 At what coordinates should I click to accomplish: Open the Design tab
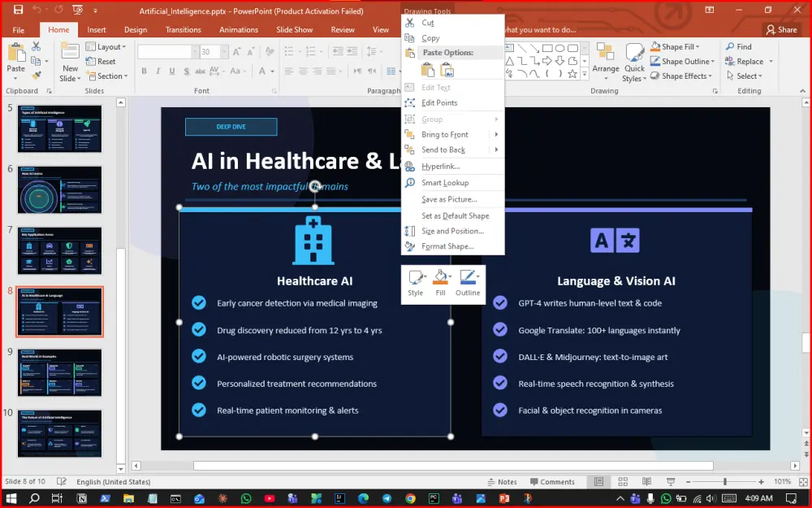[136, 29]
